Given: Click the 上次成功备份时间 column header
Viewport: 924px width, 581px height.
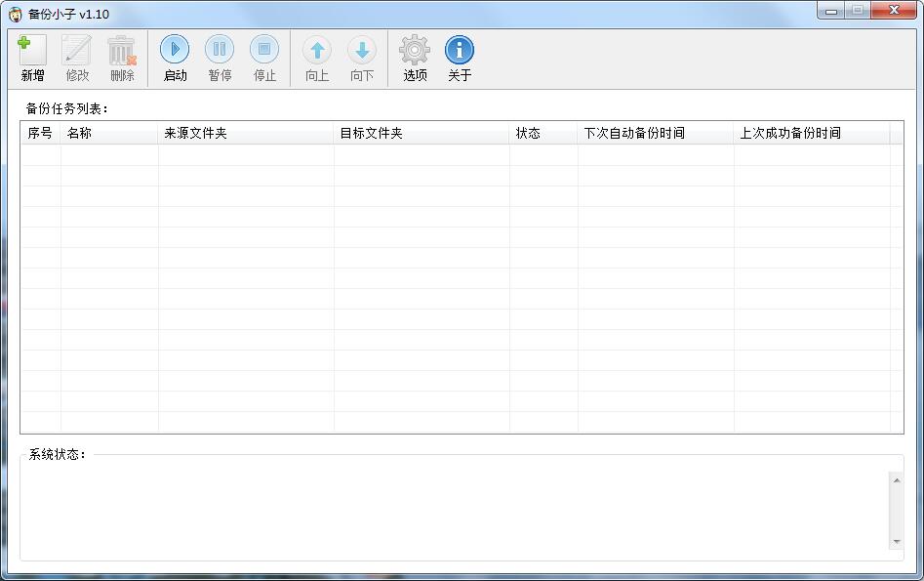Looking at the screenshot, I should click(812, 134).
